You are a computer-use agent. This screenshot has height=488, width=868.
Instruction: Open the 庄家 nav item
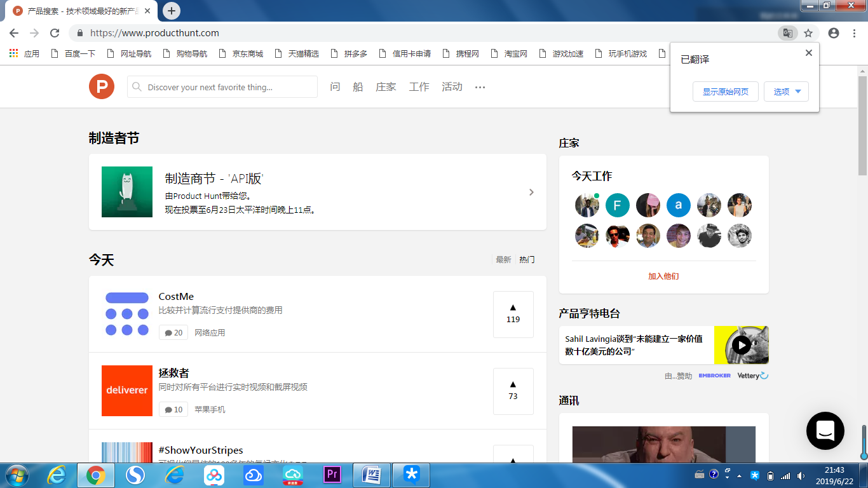[386, 87]
